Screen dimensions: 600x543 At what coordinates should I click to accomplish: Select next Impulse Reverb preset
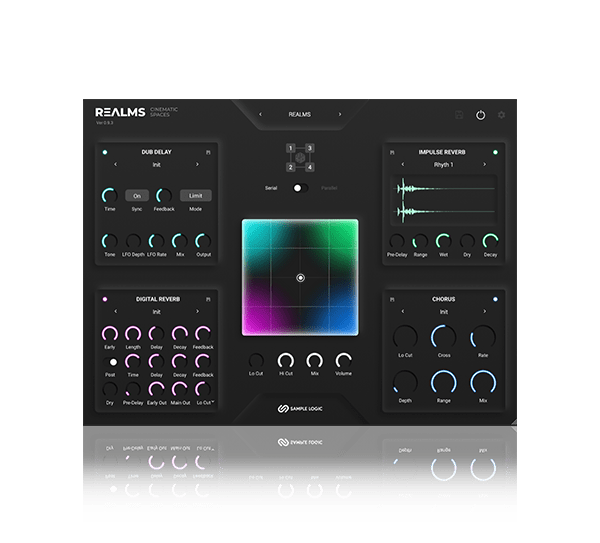click(484, 165)
